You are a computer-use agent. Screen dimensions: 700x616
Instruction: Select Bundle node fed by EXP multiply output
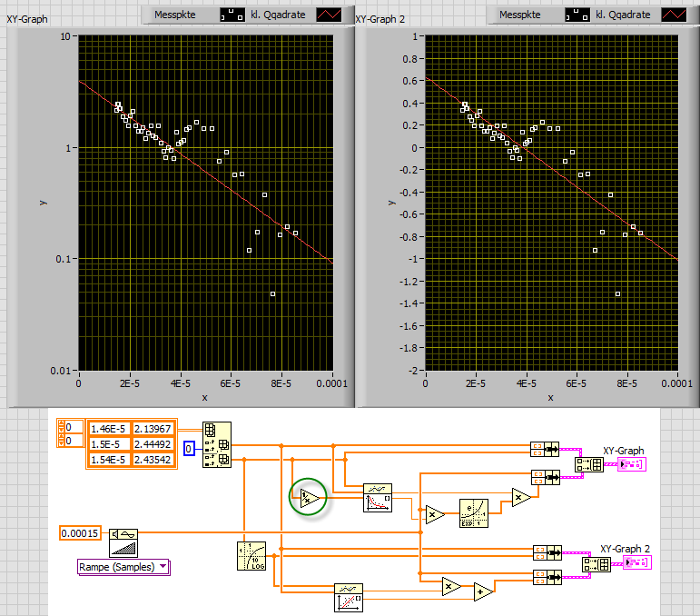coord(546,478)
